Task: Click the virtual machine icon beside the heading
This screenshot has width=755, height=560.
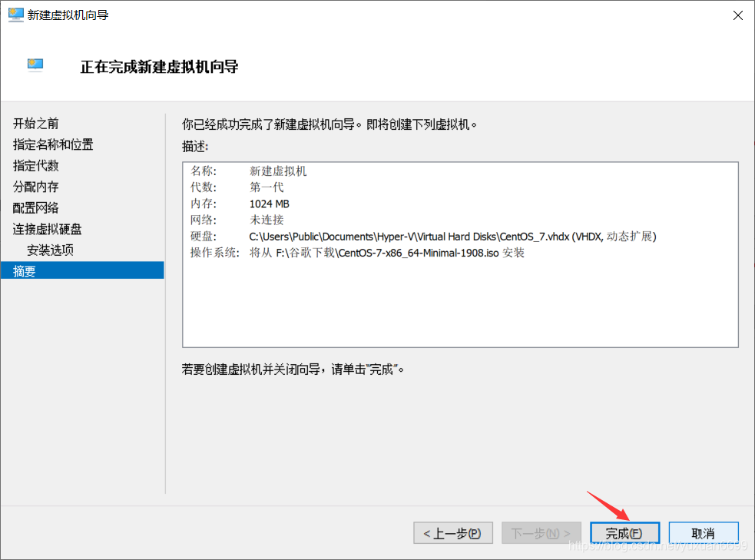Action: [35, 65]
